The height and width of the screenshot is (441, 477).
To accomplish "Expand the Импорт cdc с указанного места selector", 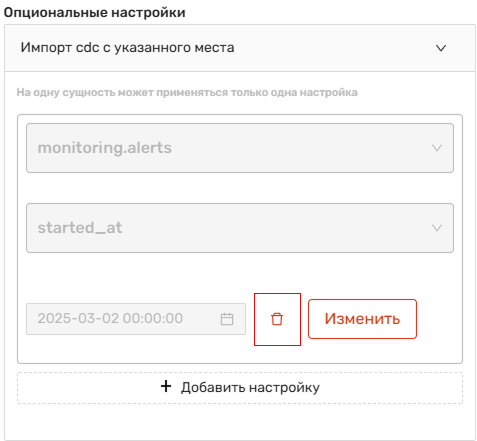I will 240,48.
